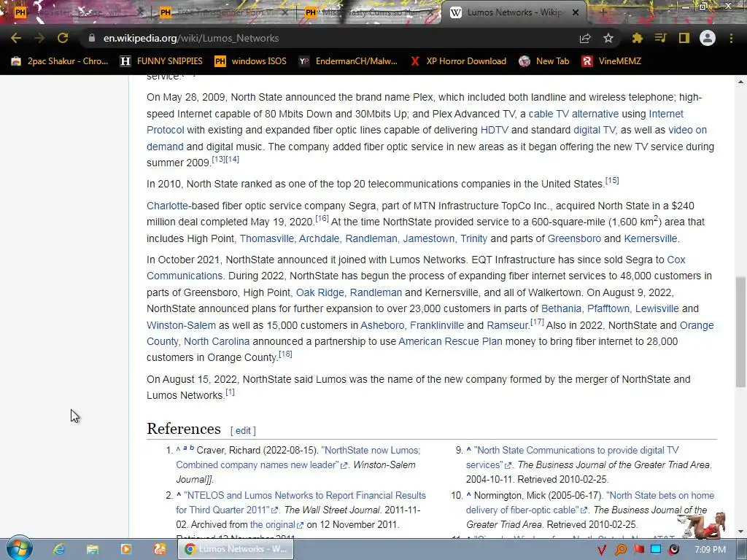Jump to citation [18]
Viewport: 747px width, 560px height.
click(285, 354)
